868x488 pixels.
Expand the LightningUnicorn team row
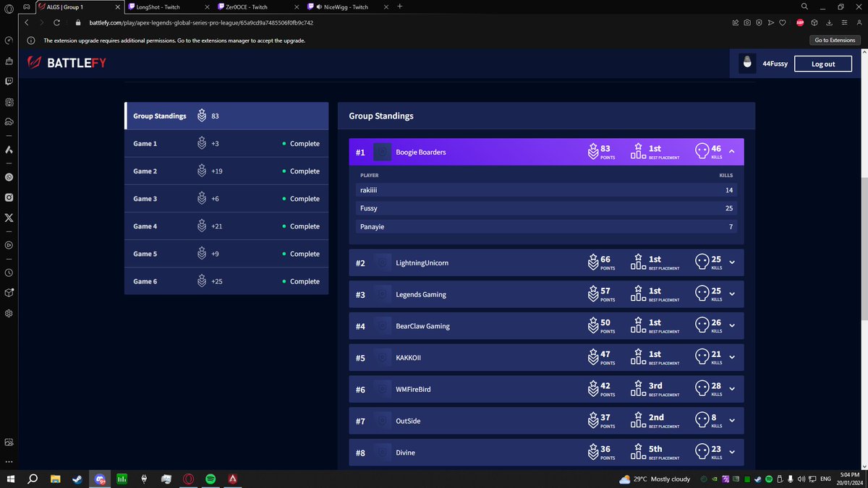(x=731, y=262)
